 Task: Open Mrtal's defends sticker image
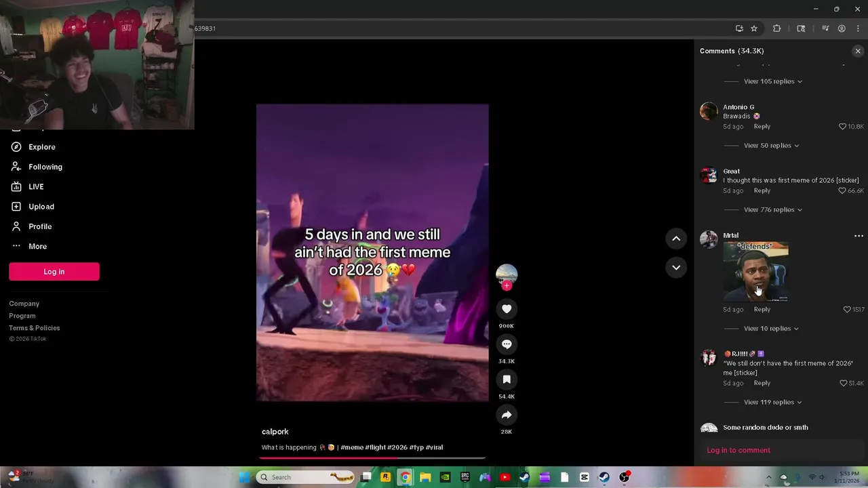[x=755, y=272]
